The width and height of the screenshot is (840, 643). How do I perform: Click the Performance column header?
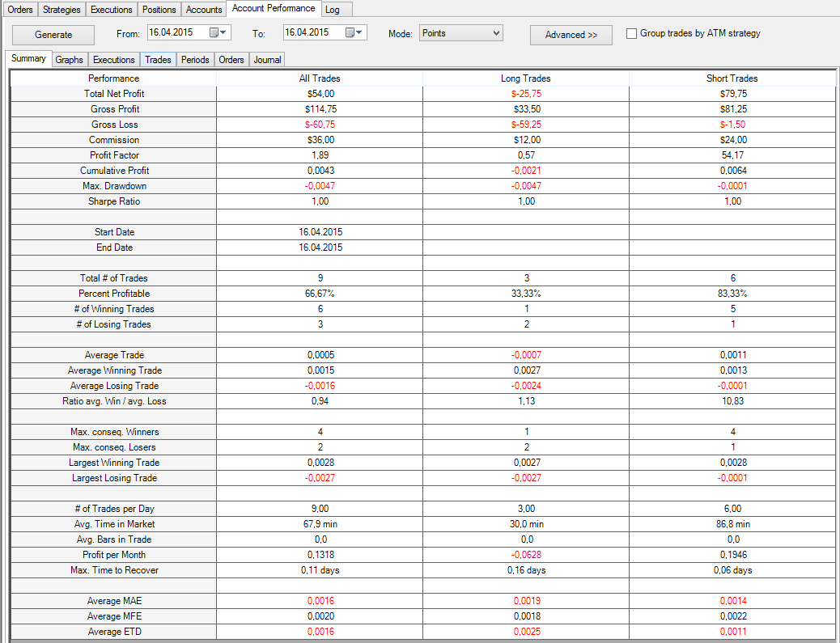click(x=113, y=78)
